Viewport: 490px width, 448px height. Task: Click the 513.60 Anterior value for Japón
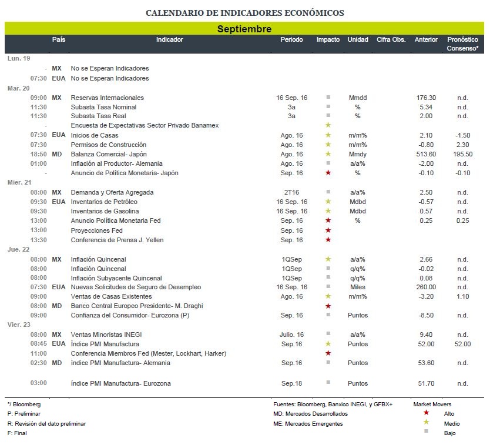pos(426,154)
